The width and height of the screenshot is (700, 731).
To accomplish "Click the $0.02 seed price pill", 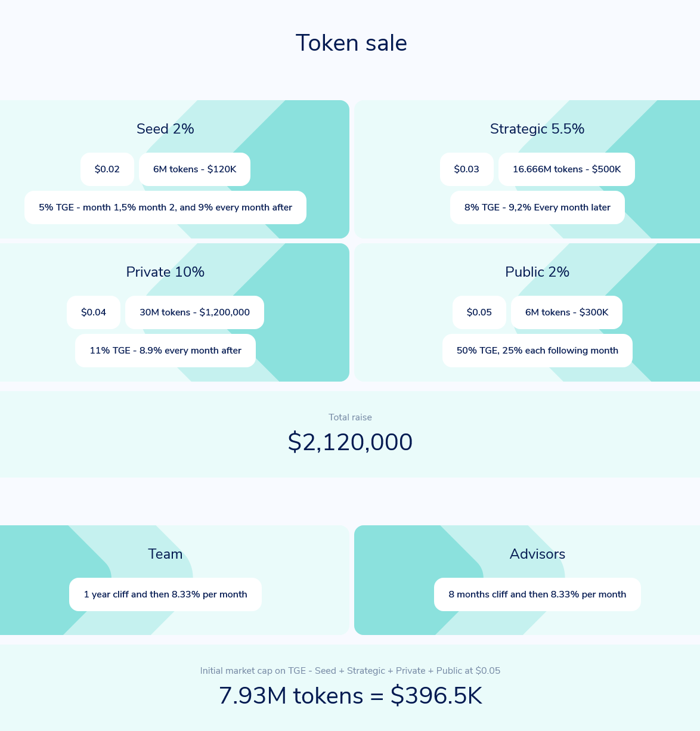I will tap(107, 169).
